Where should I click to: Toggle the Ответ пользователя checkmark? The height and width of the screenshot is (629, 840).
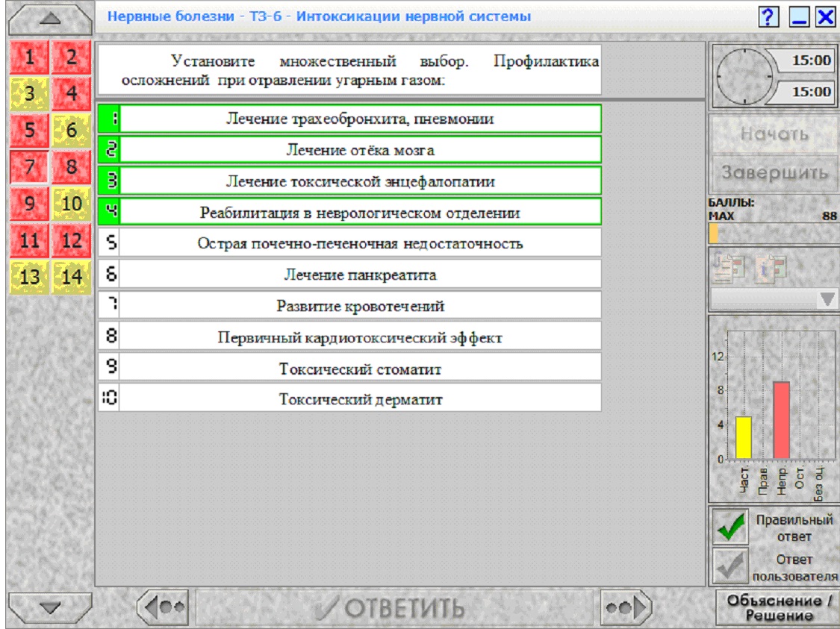tap(730, 566)
